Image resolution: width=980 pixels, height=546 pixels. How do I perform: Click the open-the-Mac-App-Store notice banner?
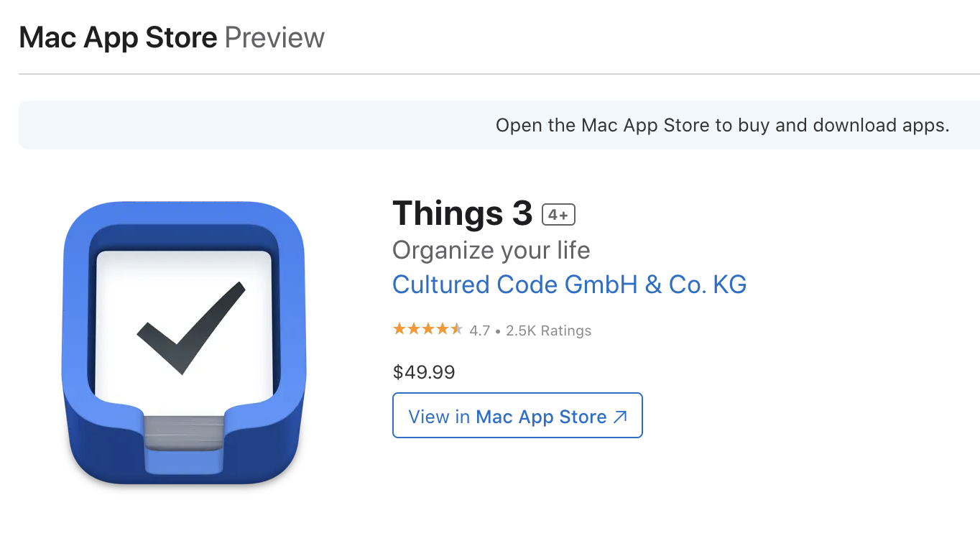tap(723, 124)
